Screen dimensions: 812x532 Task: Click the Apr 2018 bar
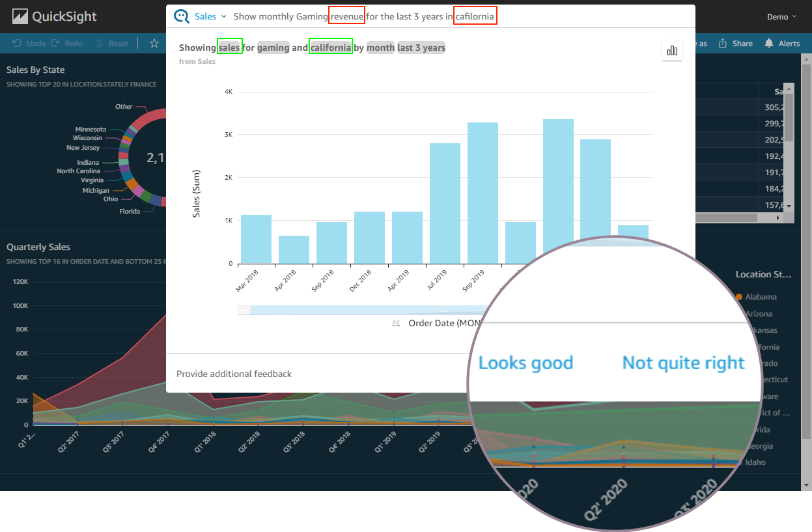(x=294, y=249)
